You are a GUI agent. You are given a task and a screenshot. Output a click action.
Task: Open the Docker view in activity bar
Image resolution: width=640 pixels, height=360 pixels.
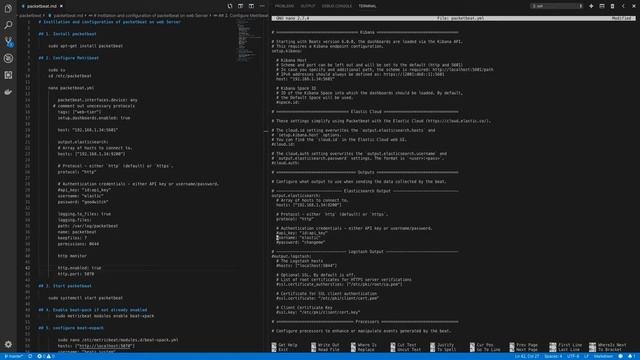click(8, 92)
